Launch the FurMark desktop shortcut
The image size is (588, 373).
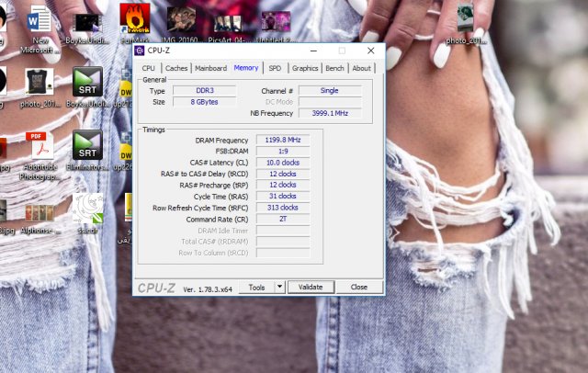135,18
